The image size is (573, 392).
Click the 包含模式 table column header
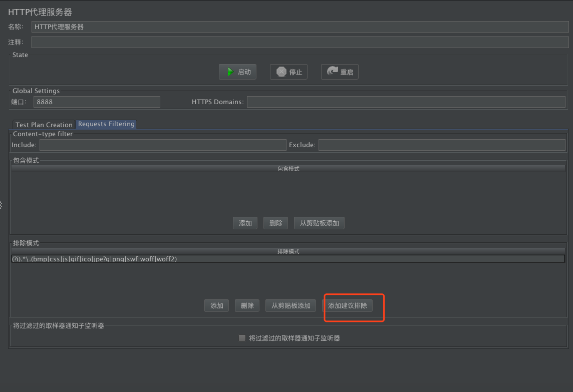tap(289, 169)
